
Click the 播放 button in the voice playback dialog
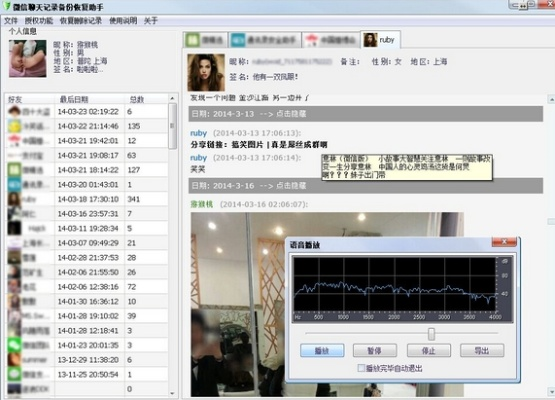tap(322, 351)
